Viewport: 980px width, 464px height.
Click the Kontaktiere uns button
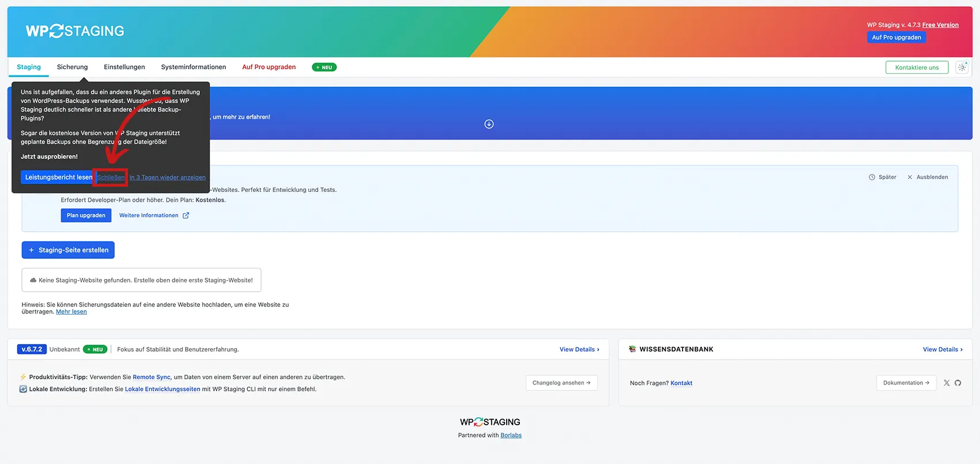coord(917,67)
